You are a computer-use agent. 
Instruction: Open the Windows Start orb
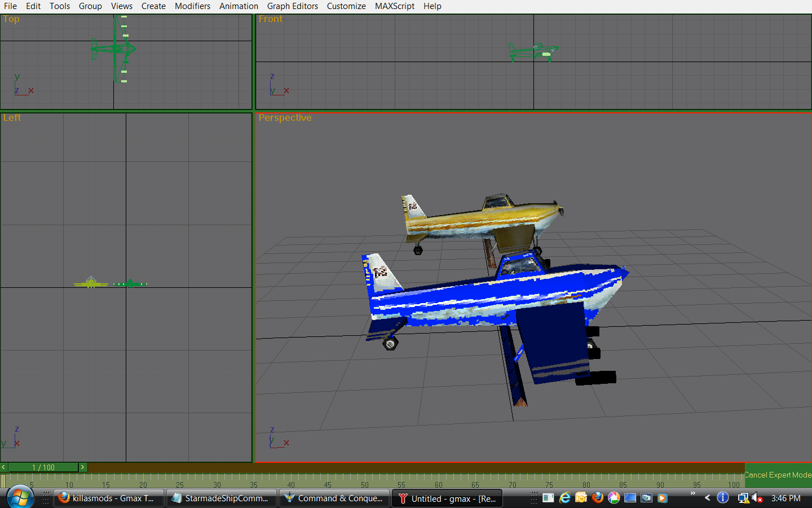20,497
